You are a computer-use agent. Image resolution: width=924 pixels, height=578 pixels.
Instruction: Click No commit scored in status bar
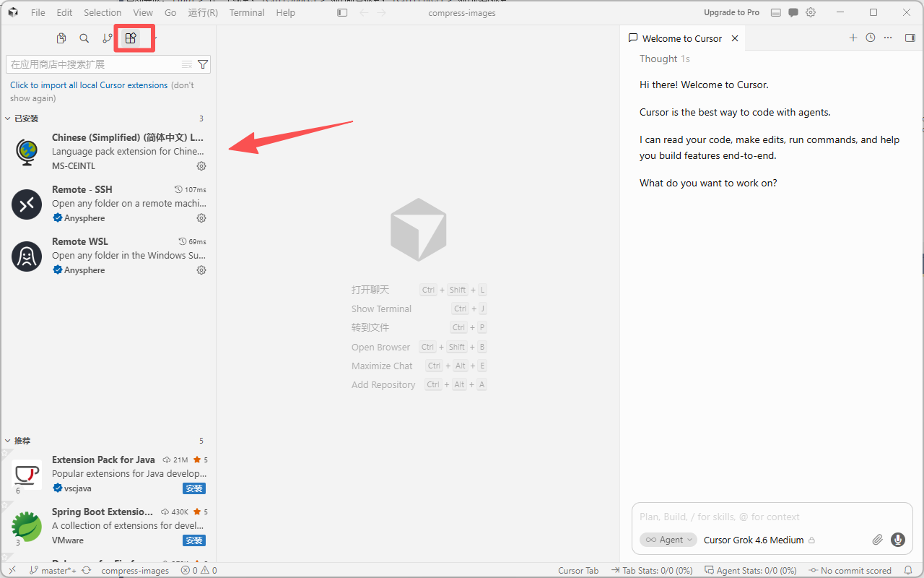[x=850, y=570]
